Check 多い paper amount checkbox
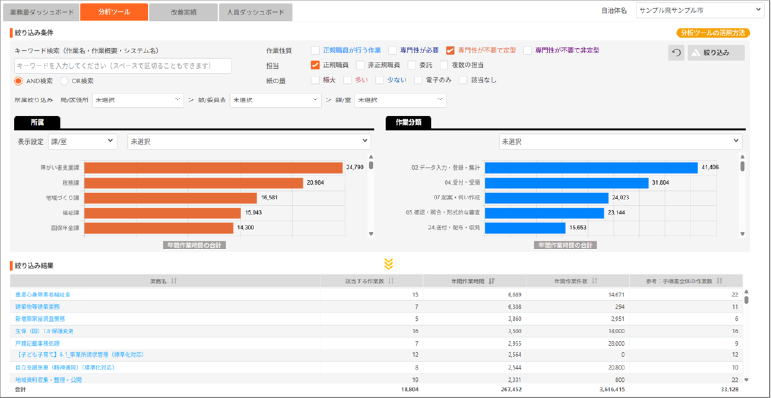This screenshot has height=398, width=771. 348,80
